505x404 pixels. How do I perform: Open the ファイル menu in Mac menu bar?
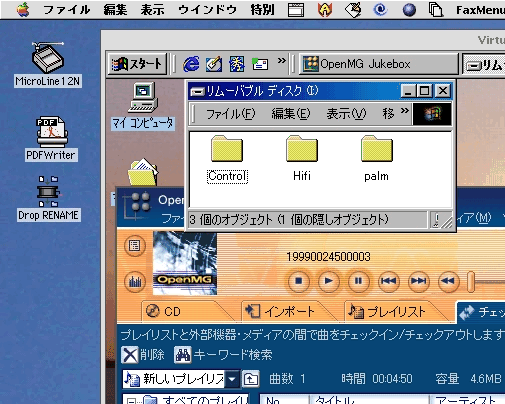click(x=66, y=10)
